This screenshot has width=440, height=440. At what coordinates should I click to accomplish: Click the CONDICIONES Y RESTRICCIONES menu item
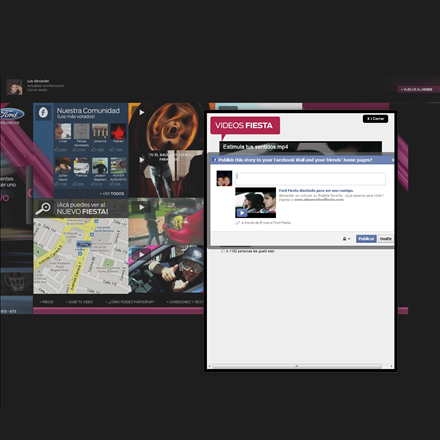click(x=185, y=302)
